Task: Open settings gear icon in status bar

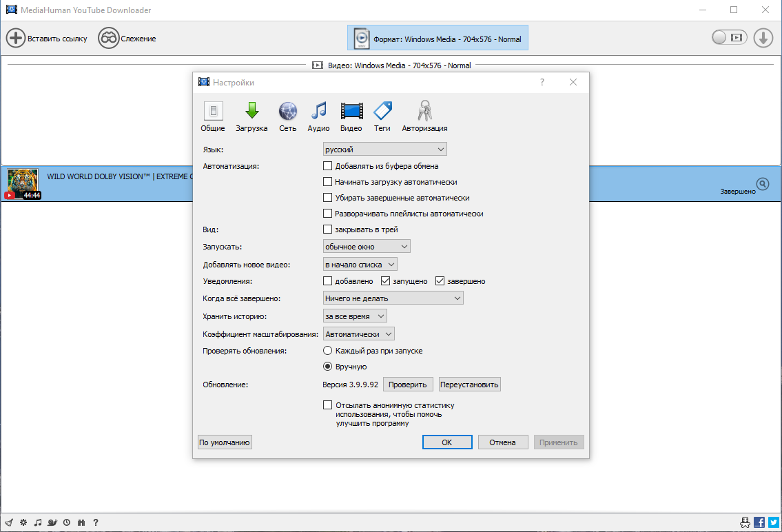Action: click(23, 522)
